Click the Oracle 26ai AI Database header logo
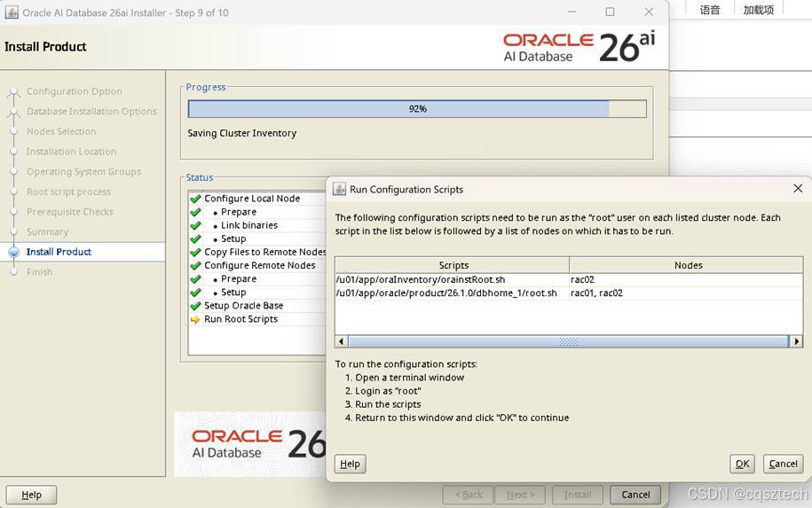This screenshot has width=812, height=508. click(579, 47)
